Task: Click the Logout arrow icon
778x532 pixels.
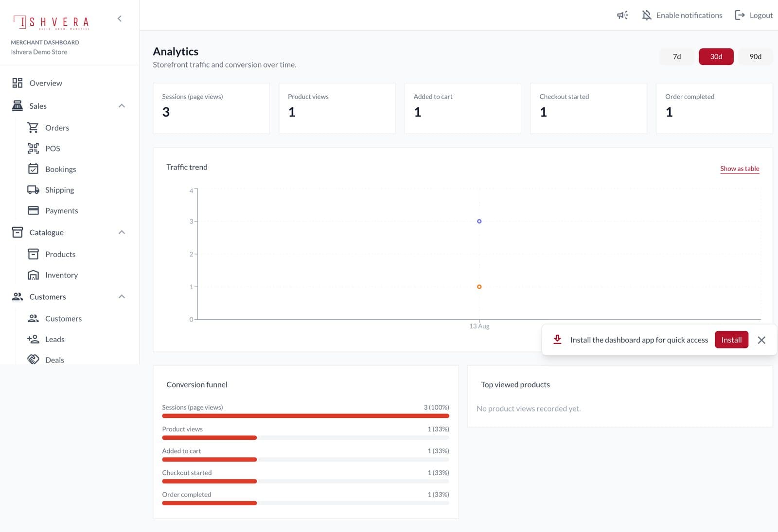Action: (740, 15)
